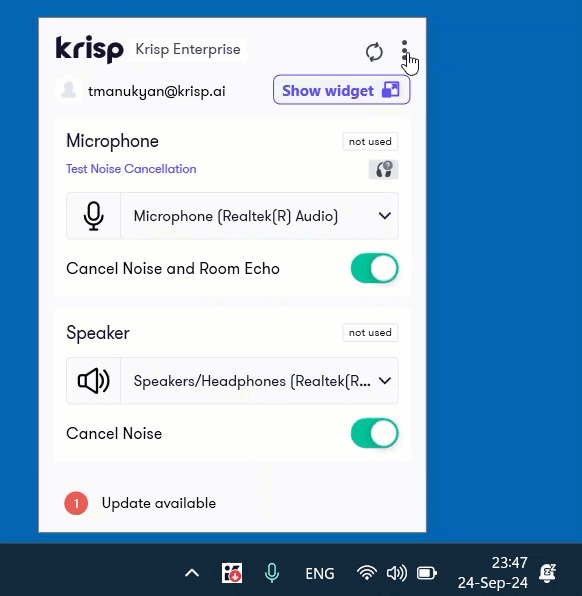Click the tmanukyan@krisp.ai account email
This screenshot has width=582, height=596.
pos(157,91)
